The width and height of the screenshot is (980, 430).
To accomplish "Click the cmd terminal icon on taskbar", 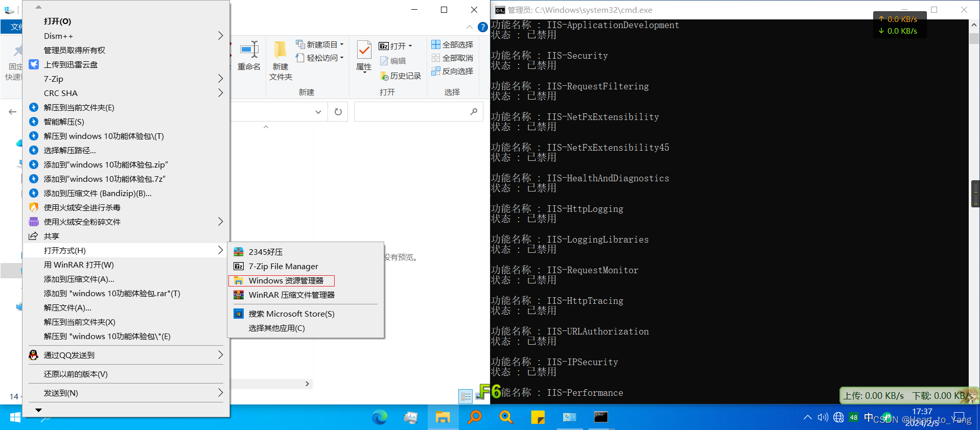I will (x=601, y=417).
